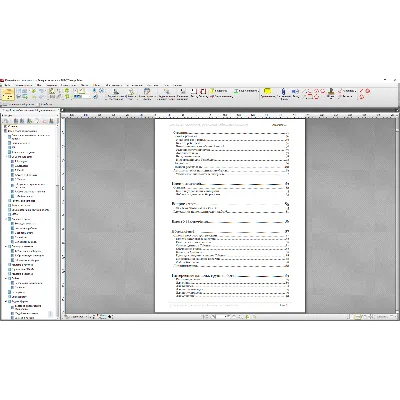Image resolution: width=400 pixels, height=400 pixels.
Task: Click the first bookmarks panel toolbar icon
Action: (x=6, y=121)
